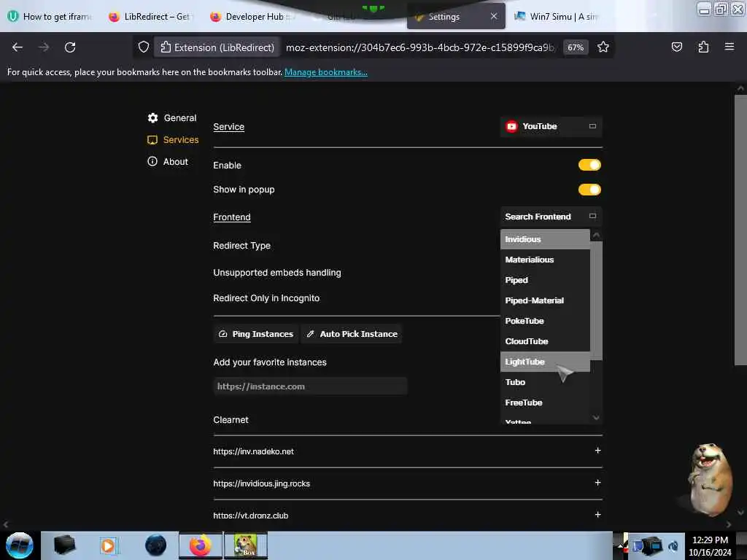Choose Piped-Material frontend option

point(545,300)
